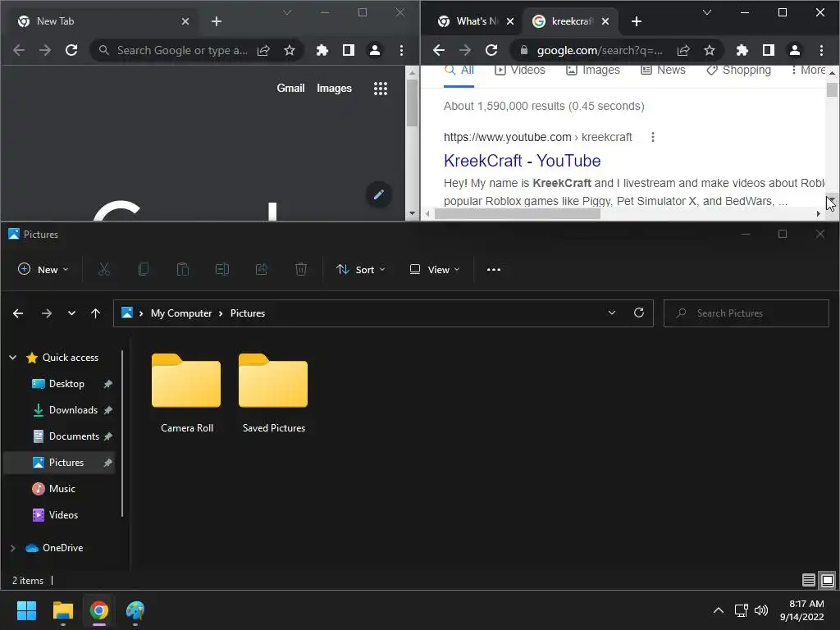This screenshot has height=630, width=840.
Task: Open three-dot options beside youtube.com result
Action: point(652,137)
